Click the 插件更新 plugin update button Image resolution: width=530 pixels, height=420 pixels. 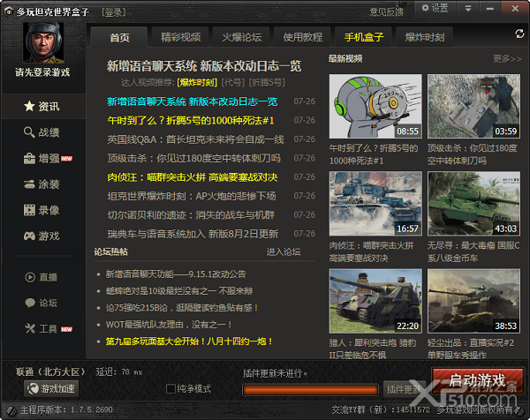[403, 389]
